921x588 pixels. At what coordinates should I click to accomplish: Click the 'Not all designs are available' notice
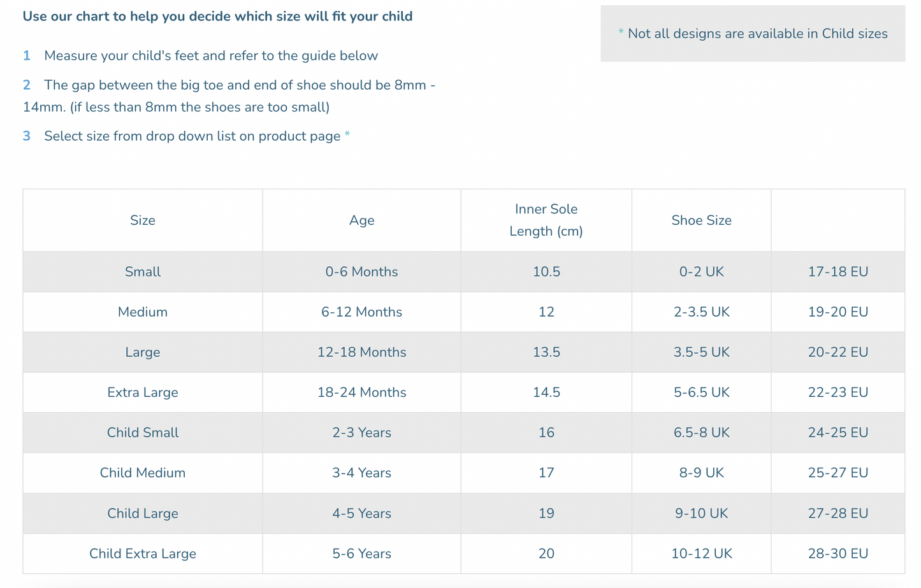[757, 34]
